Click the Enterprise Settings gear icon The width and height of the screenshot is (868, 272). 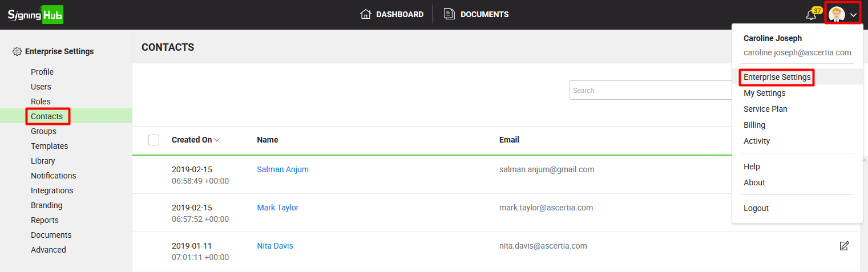pos(17,51)
